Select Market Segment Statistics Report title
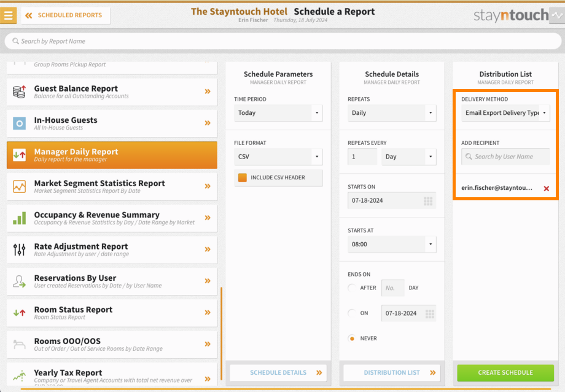This screenshot has width=565, height=392. coord(99,183)
